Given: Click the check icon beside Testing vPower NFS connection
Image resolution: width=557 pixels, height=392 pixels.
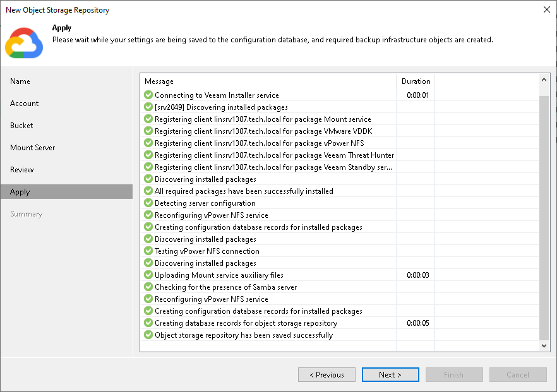Looking at the screenshot, I should [x=148, y=251].
